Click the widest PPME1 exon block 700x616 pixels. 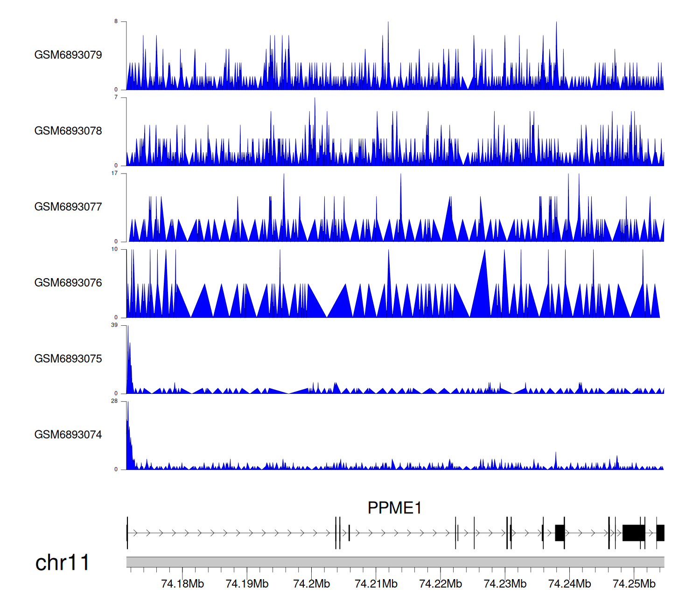point(633,533)
